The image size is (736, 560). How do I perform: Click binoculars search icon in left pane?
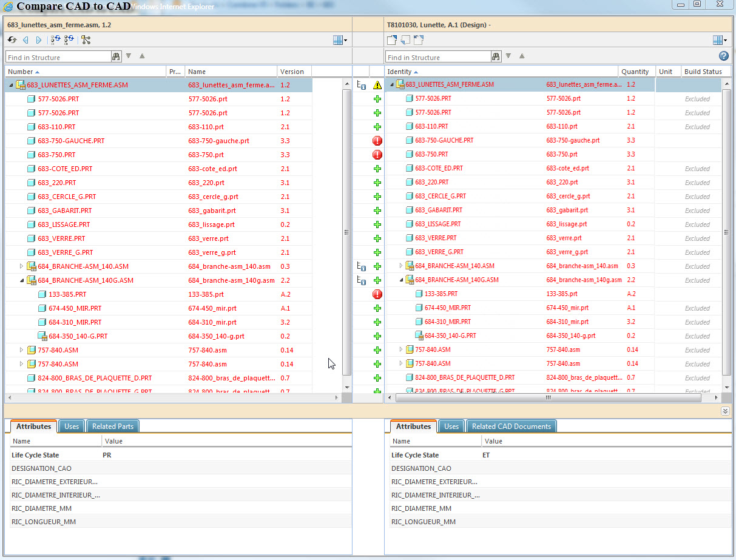(116, 56)
